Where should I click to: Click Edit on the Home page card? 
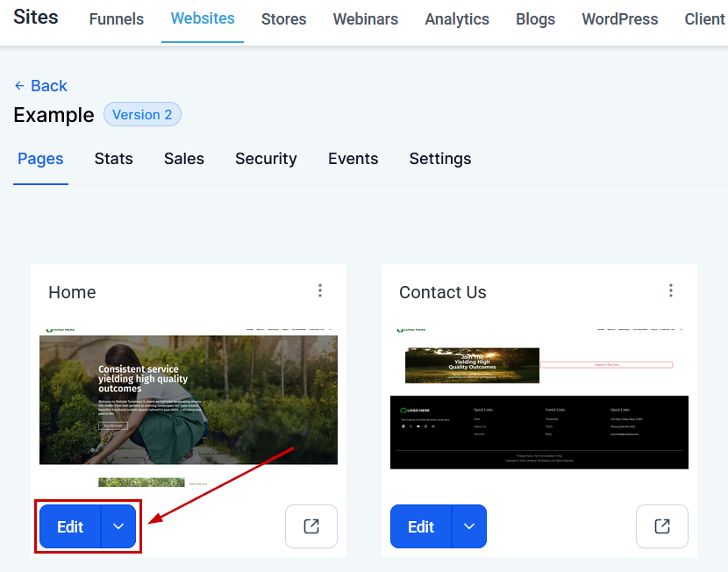[70, 526]
